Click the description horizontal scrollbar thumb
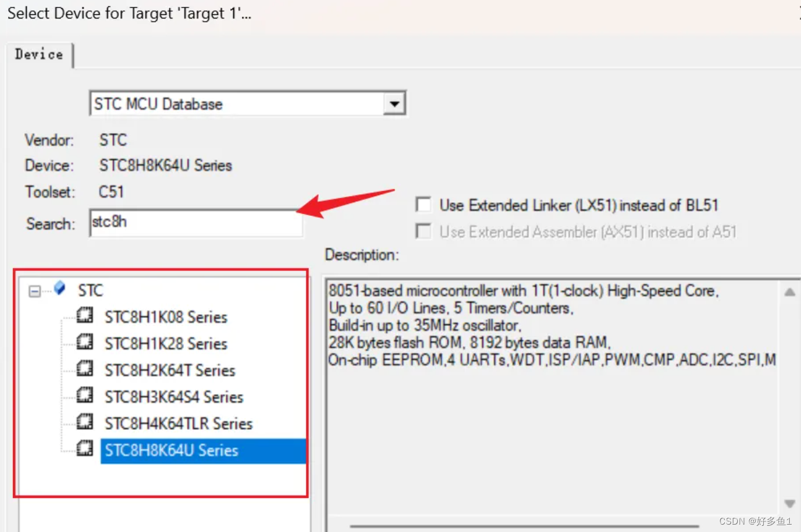This screenshot has height=532, width=801. (x=524, y=526)
